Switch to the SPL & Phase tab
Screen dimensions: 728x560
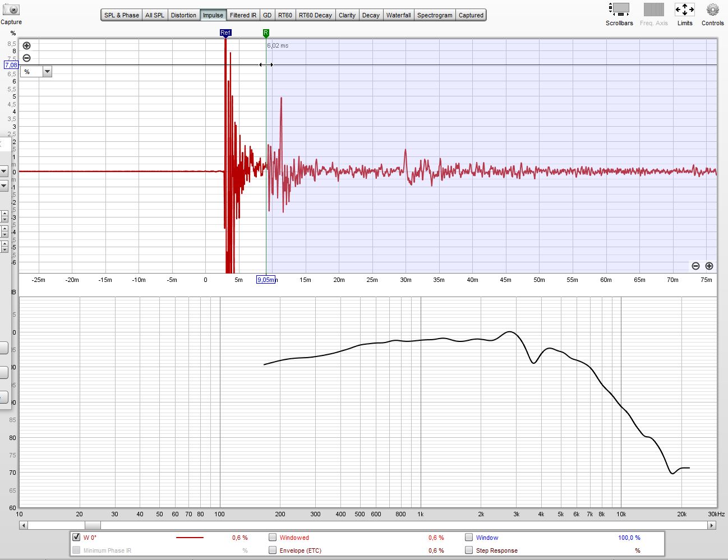point(122,15)
